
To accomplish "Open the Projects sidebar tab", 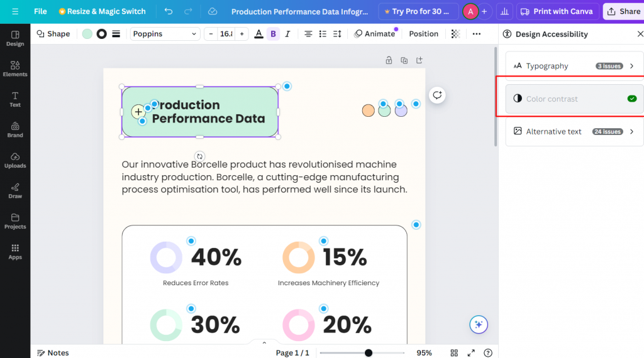I will [15, 221].
